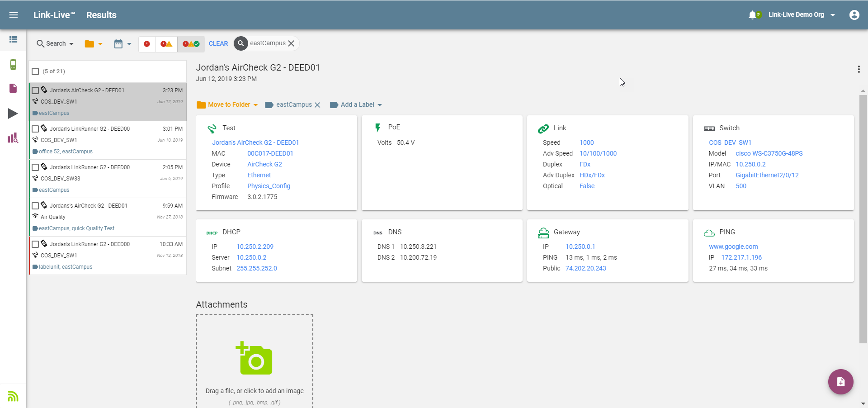Check the Air Quality result checkbox
Image resolution: width=868 pixels, height=408 pixels.
[35, 206]
